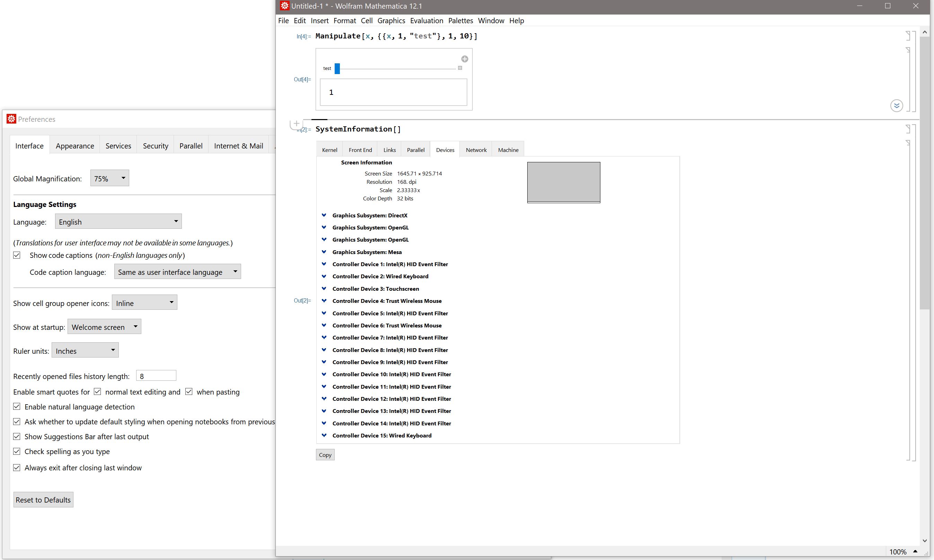This screenshot has height=560, width=934.
Task: Click the Preferences window icon in taskbar
Action: (x=11, y=119)
